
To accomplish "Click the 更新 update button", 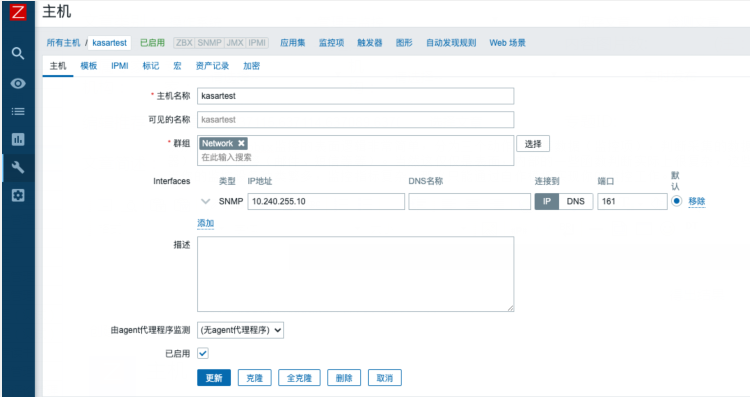I will tap(214, 378).
